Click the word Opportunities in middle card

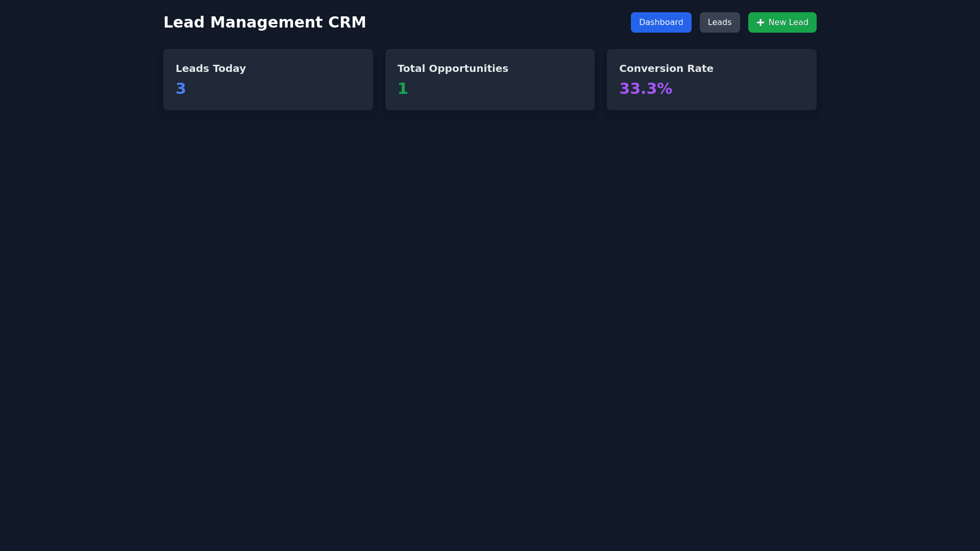point(468,68)
